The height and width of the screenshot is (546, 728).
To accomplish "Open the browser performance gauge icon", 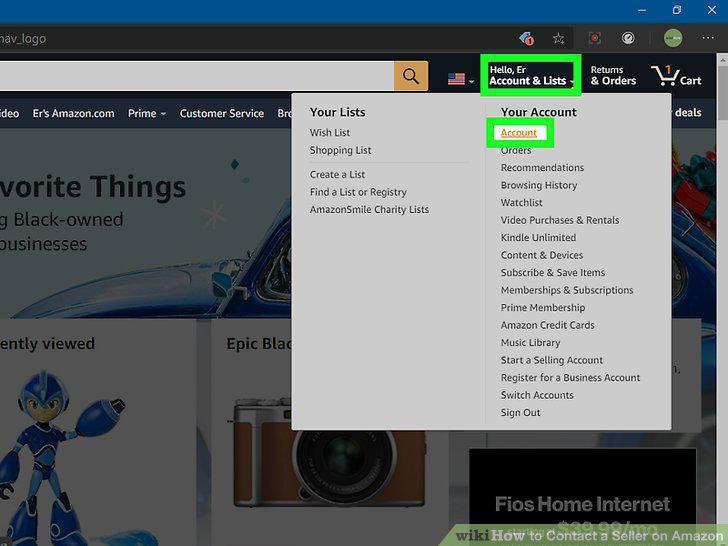I will tap(628, 38).
